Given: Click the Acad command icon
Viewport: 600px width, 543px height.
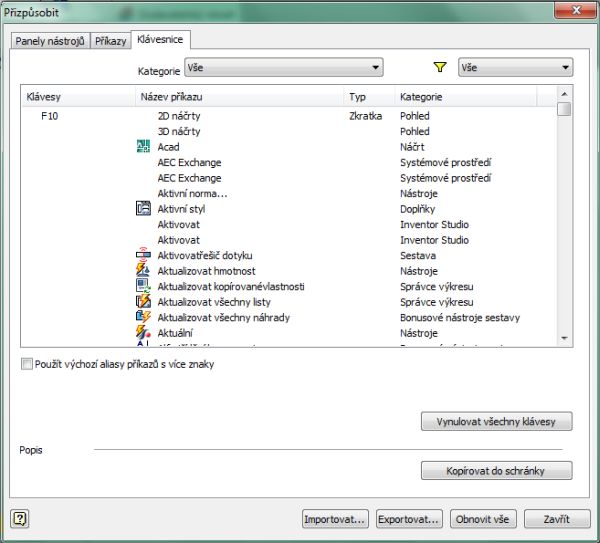Looking at the screenshot, I should point(142,147).
